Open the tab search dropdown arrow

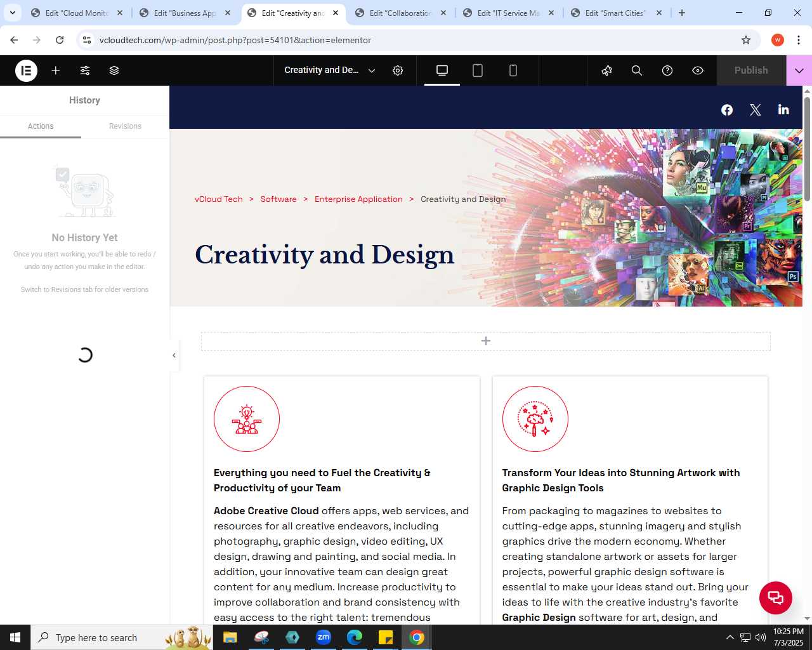click(12, 13)
